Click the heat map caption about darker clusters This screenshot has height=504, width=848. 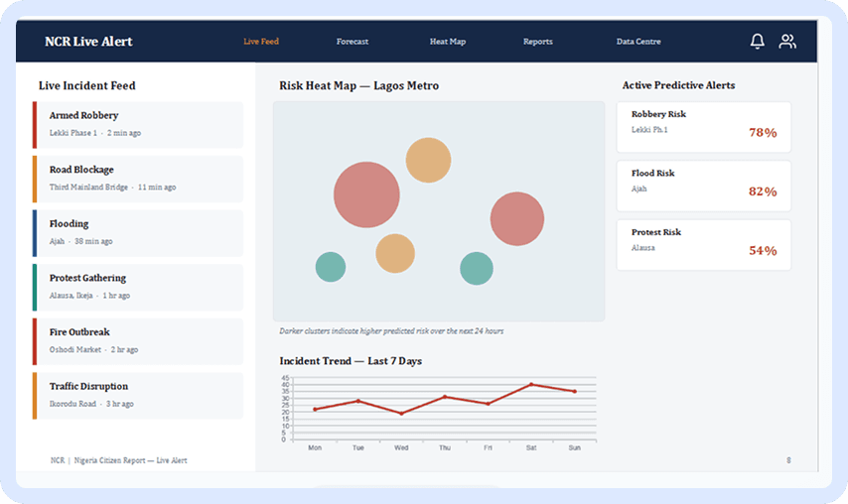pos(391,331)
